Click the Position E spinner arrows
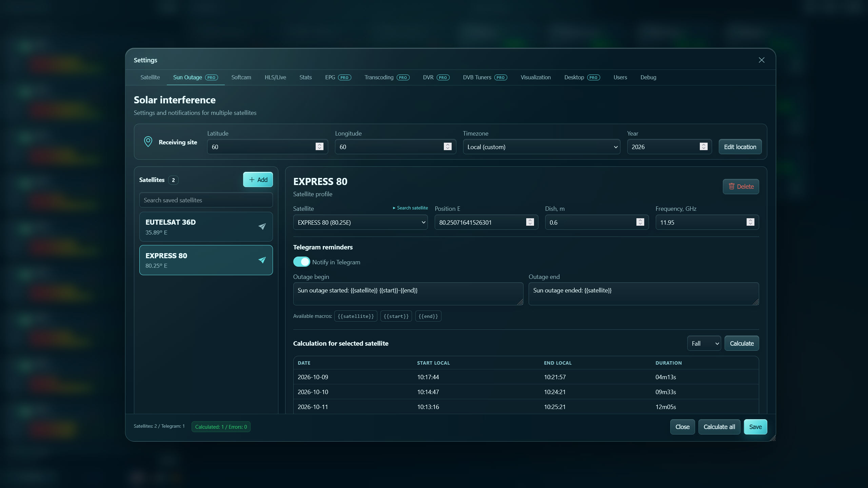The width and height of the screenshot is (868, 488). 530,222
